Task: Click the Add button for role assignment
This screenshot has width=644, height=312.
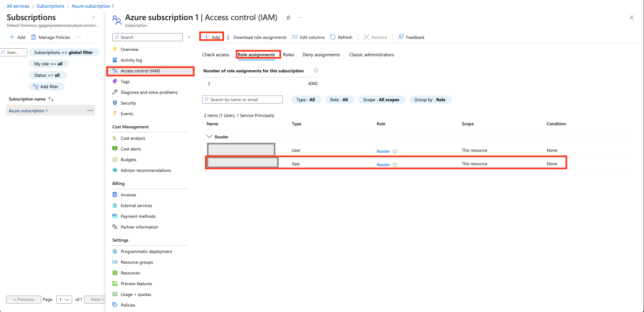Action: (x=212, y=37)
